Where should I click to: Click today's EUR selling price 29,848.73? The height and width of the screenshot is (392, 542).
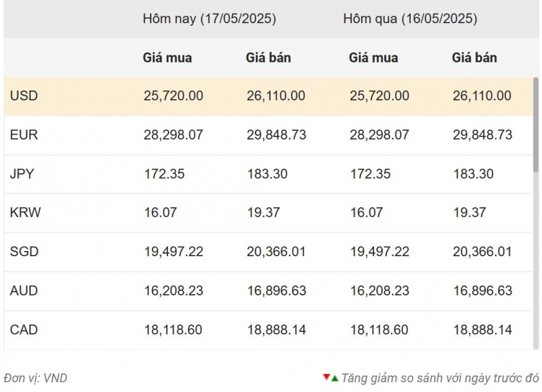[276, 135]
